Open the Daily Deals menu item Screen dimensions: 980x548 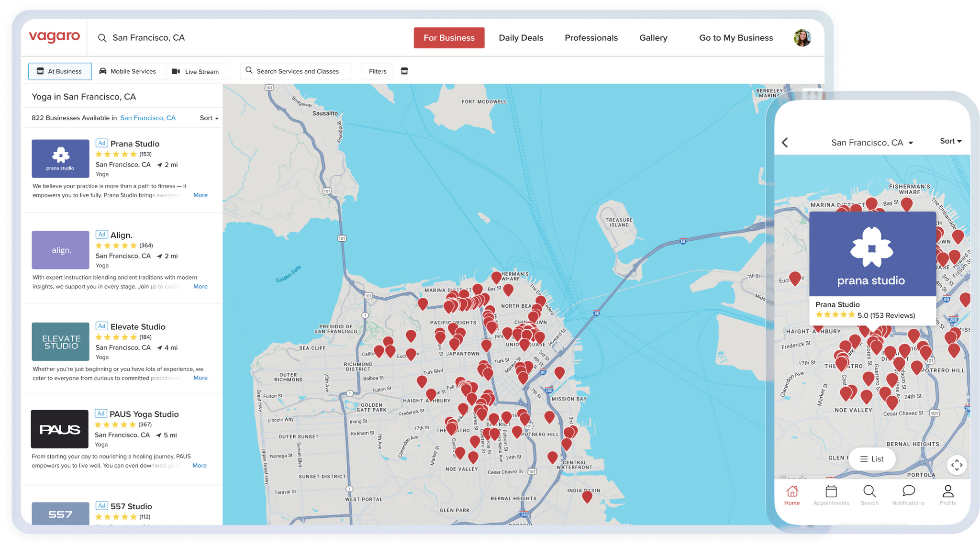pyautogui.click(x=521, y=38)
